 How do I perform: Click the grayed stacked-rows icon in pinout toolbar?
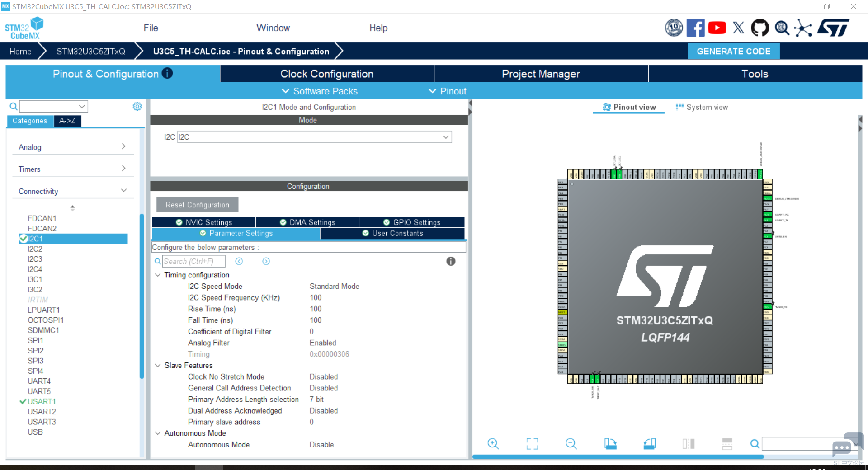[x=727, y=444]
